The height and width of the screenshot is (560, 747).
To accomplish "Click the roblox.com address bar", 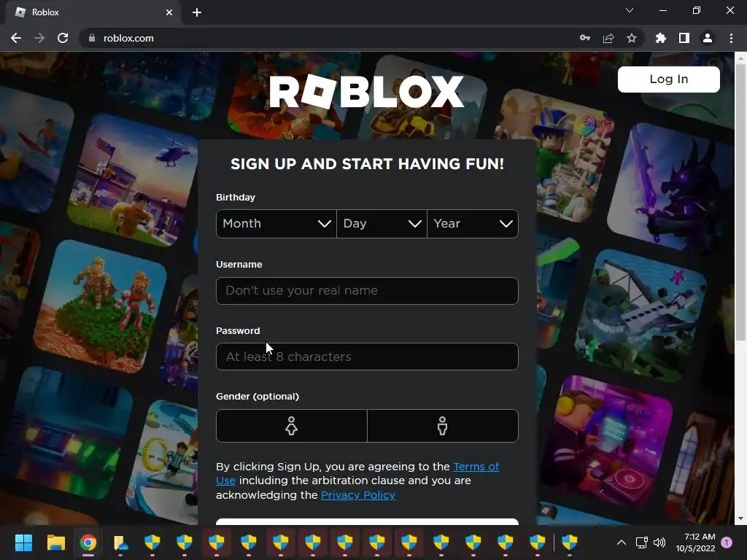I will pyautogui.click(x=329, y=38).
